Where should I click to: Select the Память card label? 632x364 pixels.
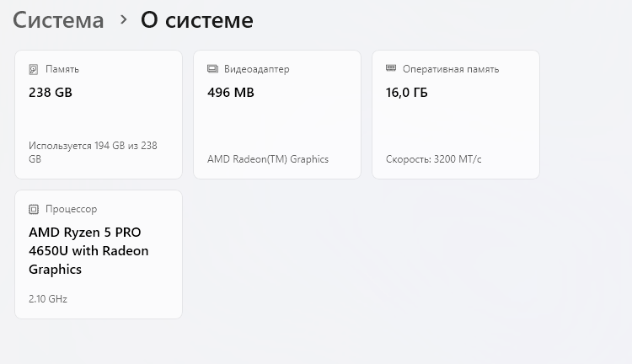(62, 69)
